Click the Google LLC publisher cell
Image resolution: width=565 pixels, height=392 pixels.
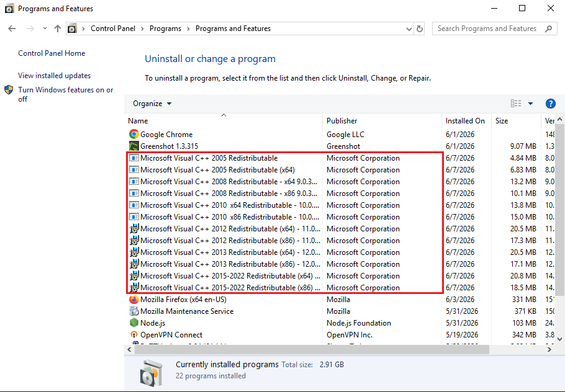tap(345, 134)
